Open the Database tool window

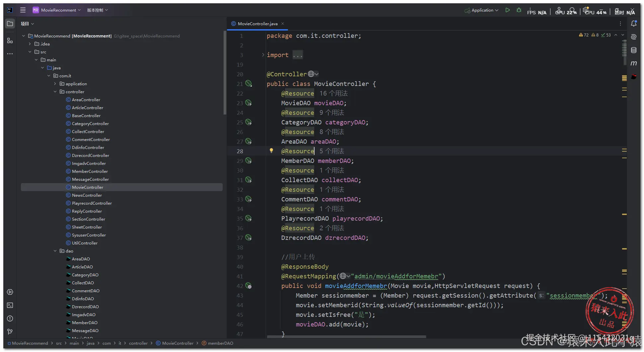[633, 50]
